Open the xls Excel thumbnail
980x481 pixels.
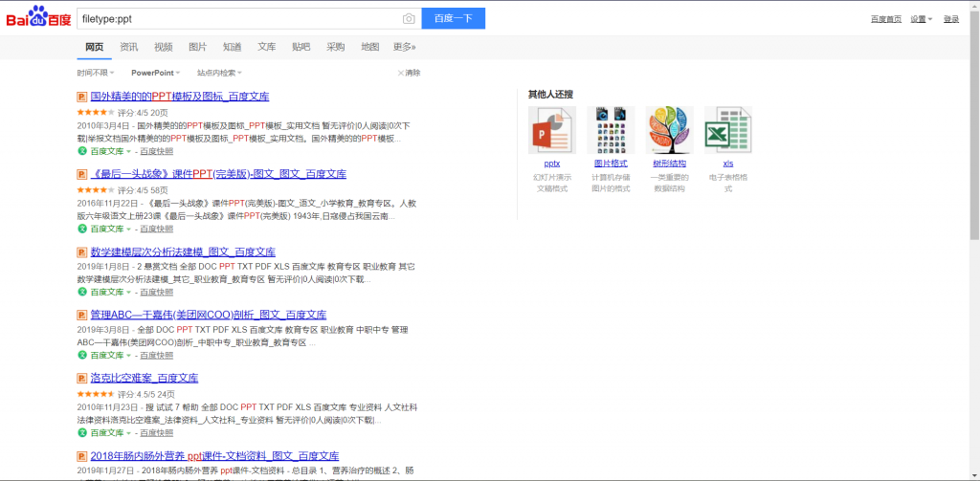pos(728,130)
